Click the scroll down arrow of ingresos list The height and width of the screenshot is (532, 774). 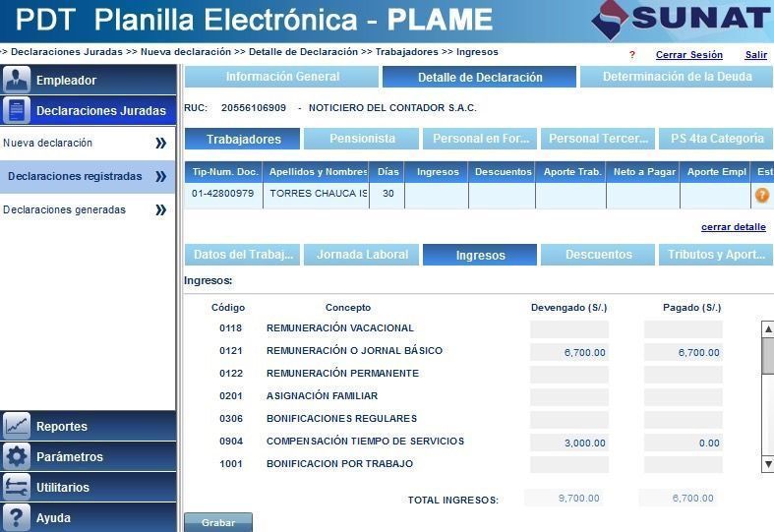(x=767, y=464)
